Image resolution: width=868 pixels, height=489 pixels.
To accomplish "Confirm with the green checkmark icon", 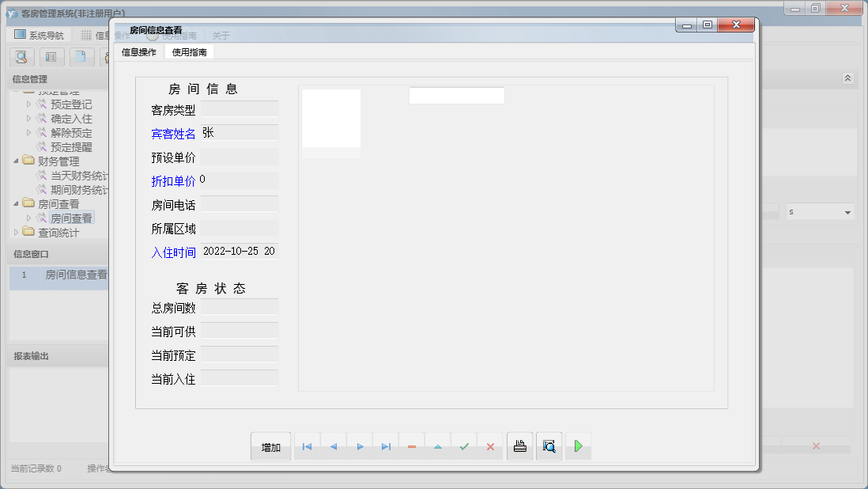I will [x=464, y=446].
